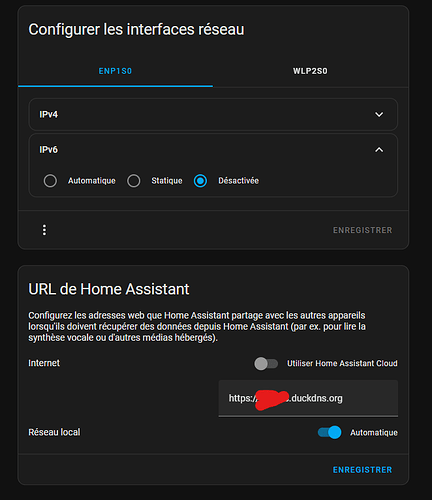Focus the duckdns.org Internet URL field
The image size is (432, 500).
pyautogui.click(x=308, y=398)
